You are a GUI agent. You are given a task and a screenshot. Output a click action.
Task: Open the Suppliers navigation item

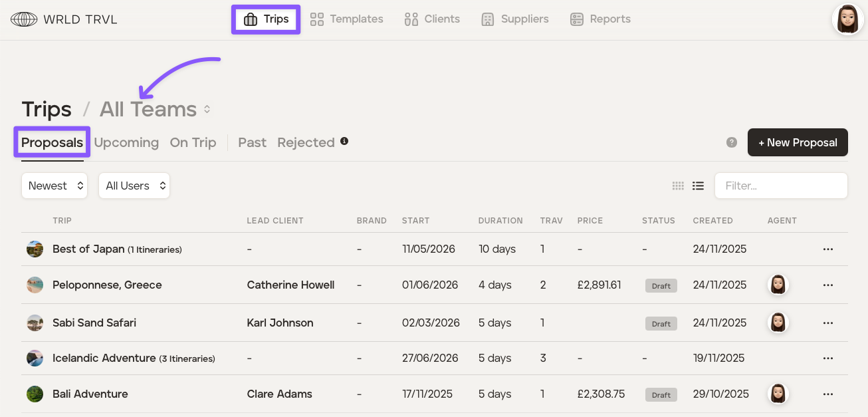515,19
